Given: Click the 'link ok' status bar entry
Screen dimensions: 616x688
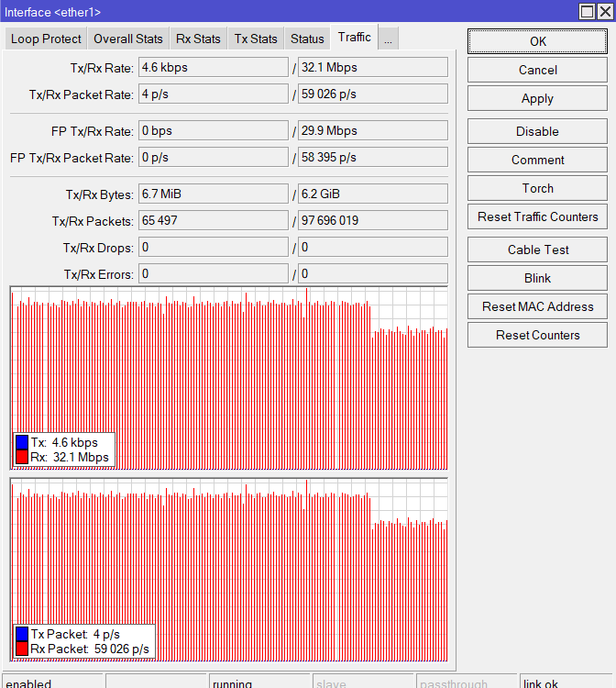Looking at the screenshot, I should point(566,682).
